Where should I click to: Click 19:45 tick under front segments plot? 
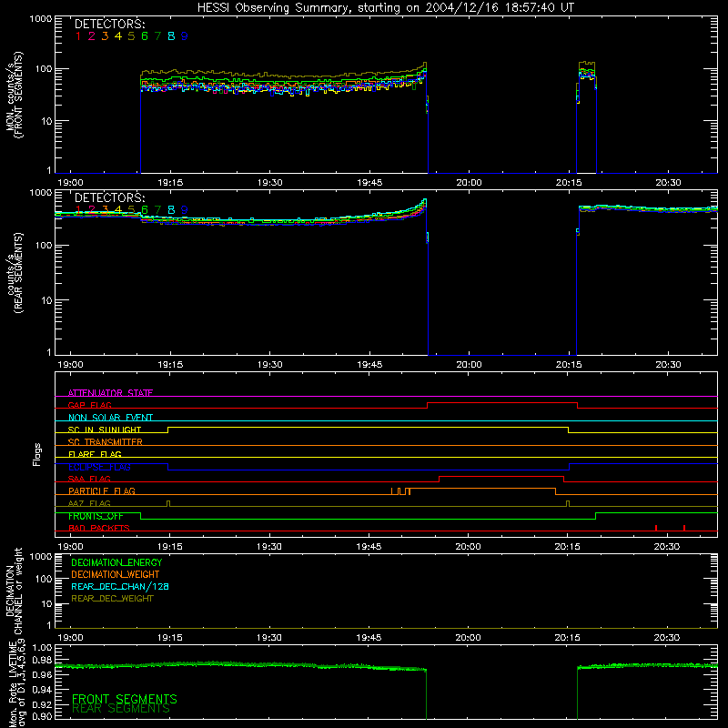[x=369, y=183]
